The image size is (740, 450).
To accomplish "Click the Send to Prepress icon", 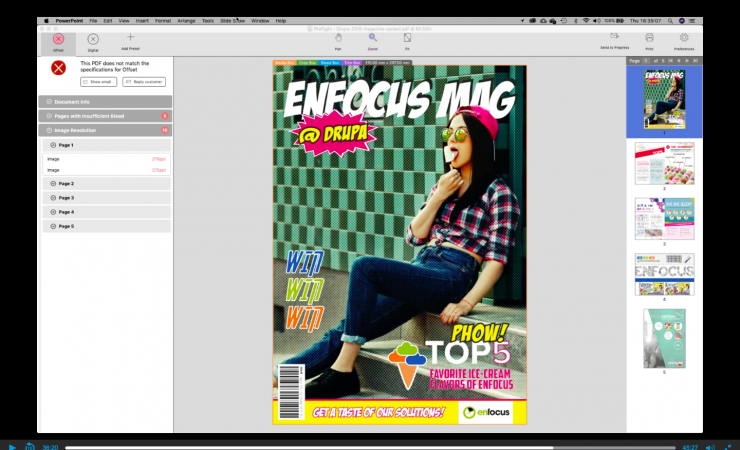I will pyautogui.click(x=614, y=37).
